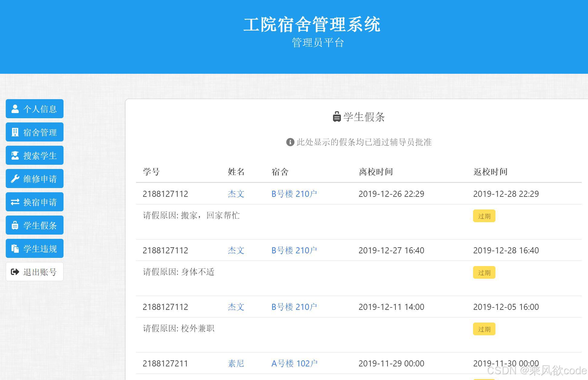Open student 杰文's profile link
The width and height of the screenshot is (588, 380).
coord(236,194)
